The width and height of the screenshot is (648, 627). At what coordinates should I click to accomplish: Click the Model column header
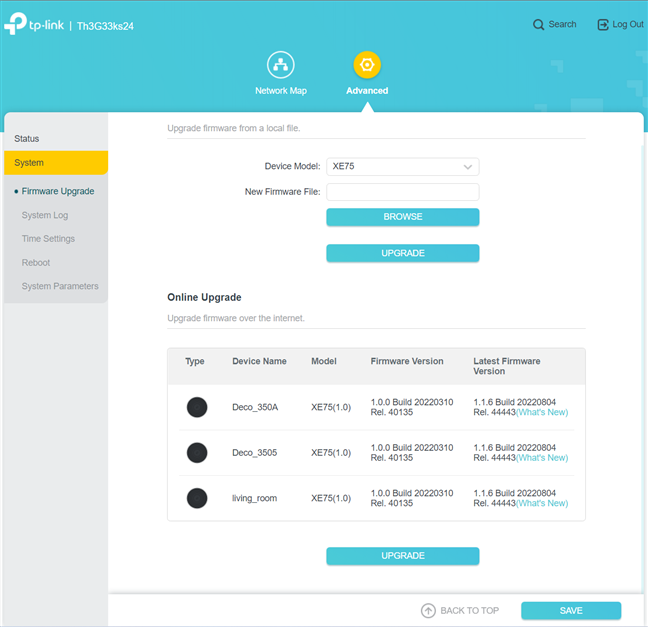click(x=324, y=361)
